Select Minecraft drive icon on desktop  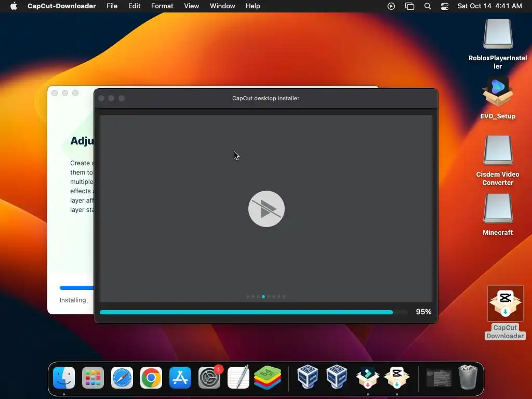tap(498, 209)
